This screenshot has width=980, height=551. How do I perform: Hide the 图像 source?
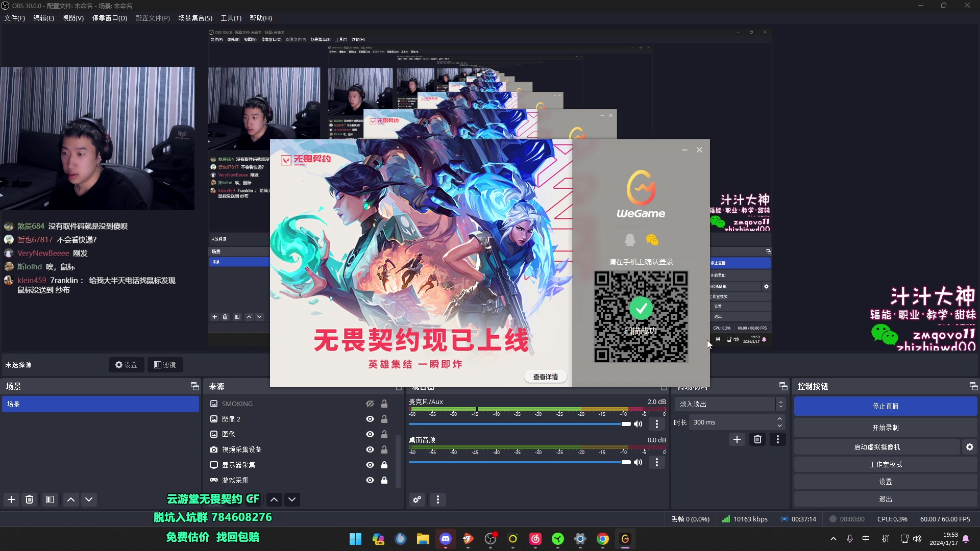(370, 434)
